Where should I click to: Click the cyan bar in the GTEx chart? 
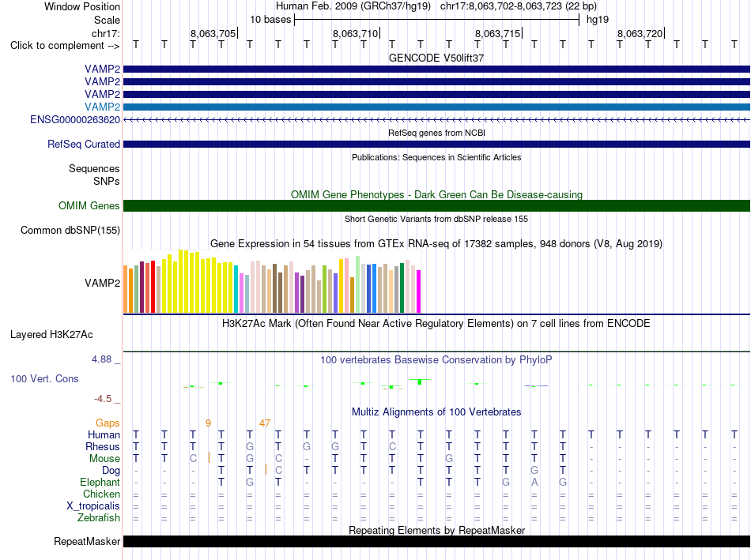tap(236, 289)
